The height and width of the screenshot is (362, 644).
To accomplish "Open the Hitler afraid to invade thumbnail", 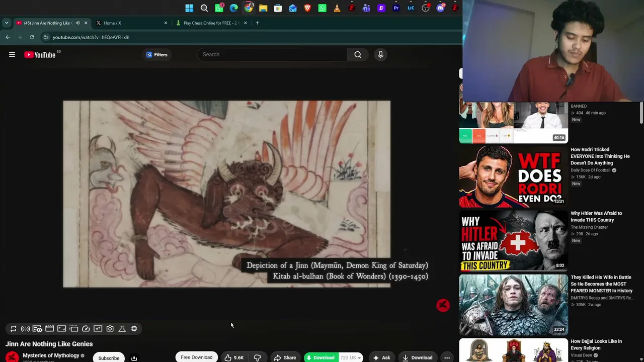I will pyautogui.click(x=513, y=241).
